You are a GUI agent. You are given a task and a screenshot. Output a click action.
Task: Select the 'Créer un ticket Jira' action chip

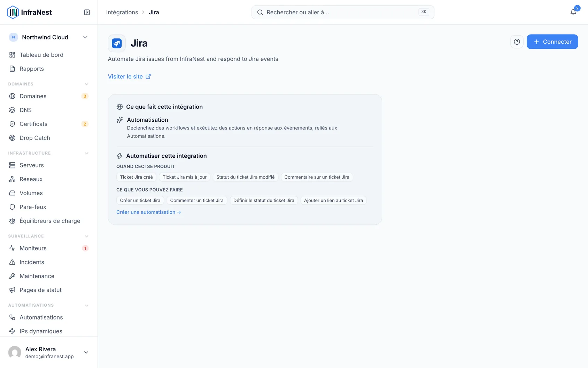(x=140, y=201)
